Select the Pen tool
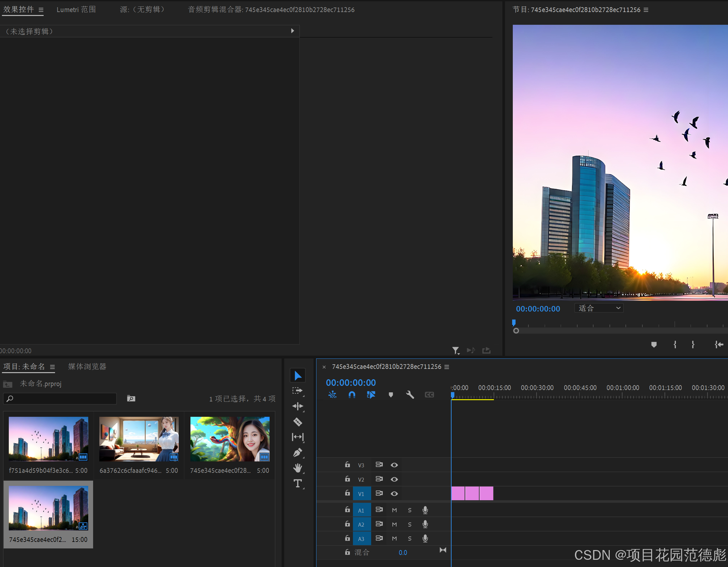Image resolution: width=728 pixels, height=567 pixels. click(x=297, y=453)
